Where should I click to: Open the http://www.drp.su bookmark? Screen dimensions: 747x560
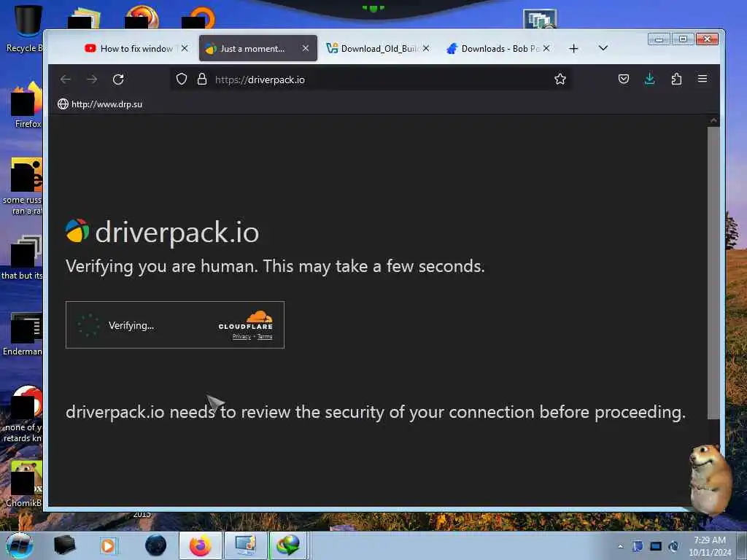pyautogui.click(x=100, y=104)
